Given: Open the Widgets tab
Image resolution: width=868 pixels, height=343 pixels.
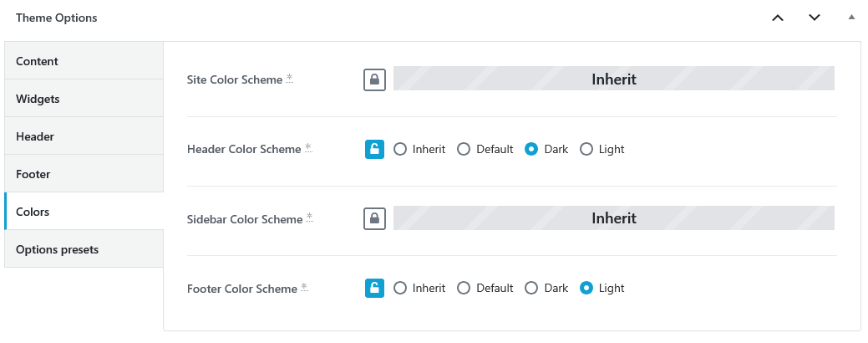Looking at the screenshot, I should coord(84,99).
